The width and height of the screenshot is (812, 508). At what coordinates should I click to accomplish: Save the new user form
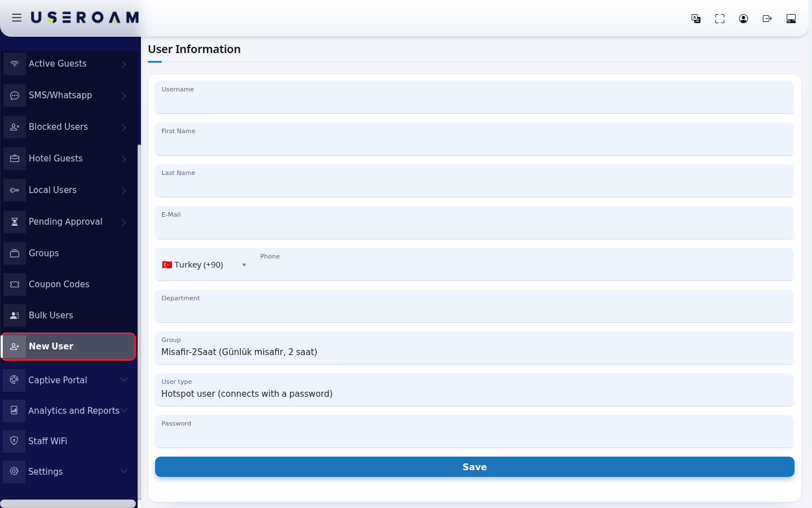tap(474, 467)
